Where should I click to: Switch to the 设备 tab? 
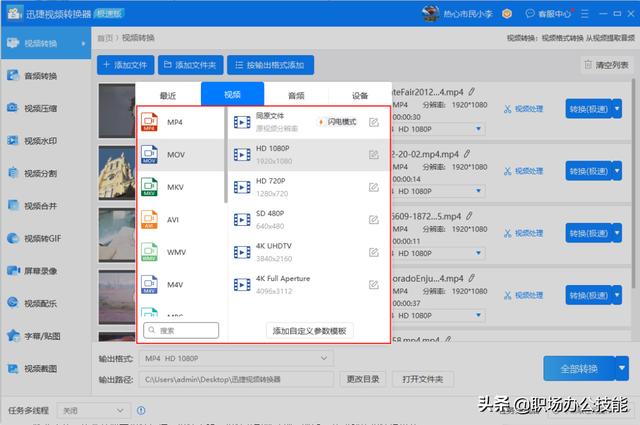pos(360,96)
